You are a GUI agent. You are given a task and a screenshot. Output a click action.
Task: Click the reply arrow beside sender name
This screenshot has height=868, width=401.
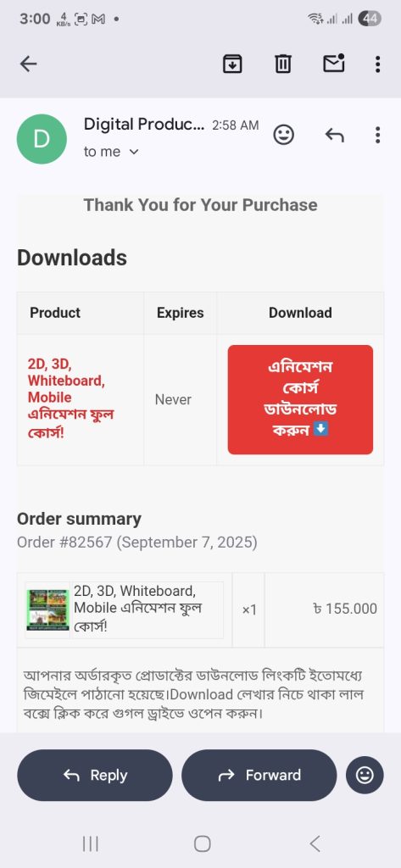(x=335, y=135)
